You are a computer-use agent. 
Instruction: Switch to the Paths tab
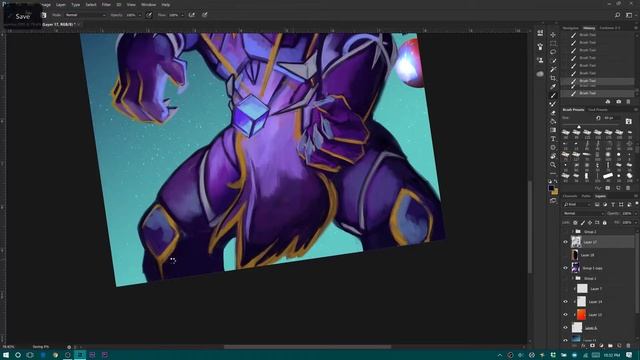[x=586, y=196]
